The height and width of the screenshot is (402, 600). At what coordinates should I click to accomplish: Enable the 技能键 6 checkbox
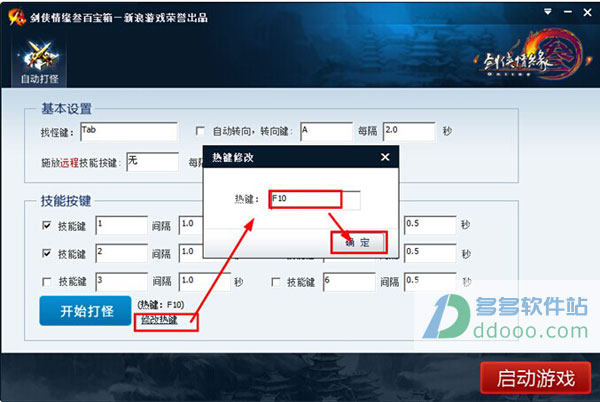pos(275,282)
